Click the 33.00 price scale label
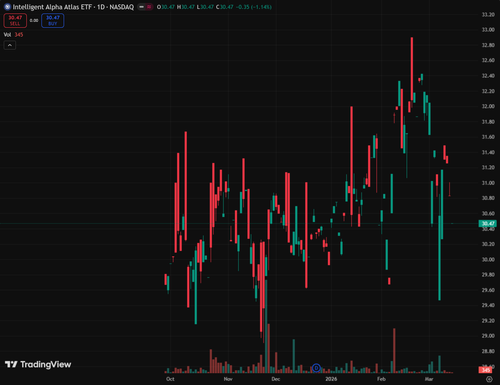The width and height of the screenshot is (500, 385). pos(488,30)
